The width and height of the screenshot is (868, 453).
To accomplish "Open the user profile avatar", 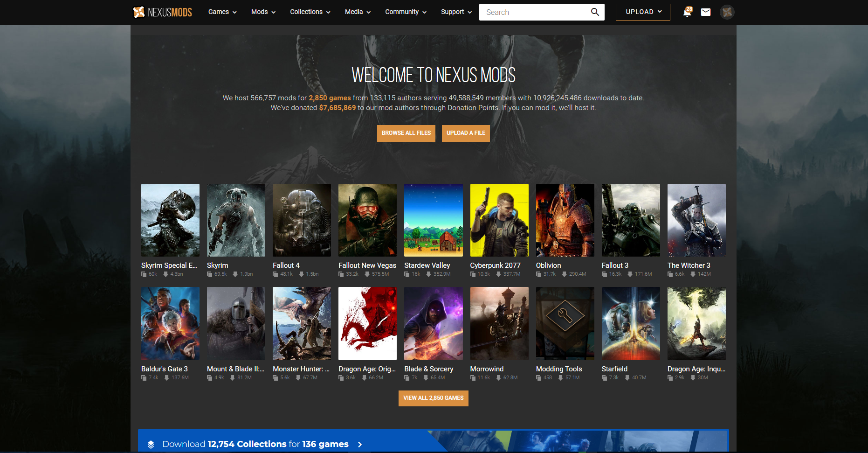I will tap(727, 12).
